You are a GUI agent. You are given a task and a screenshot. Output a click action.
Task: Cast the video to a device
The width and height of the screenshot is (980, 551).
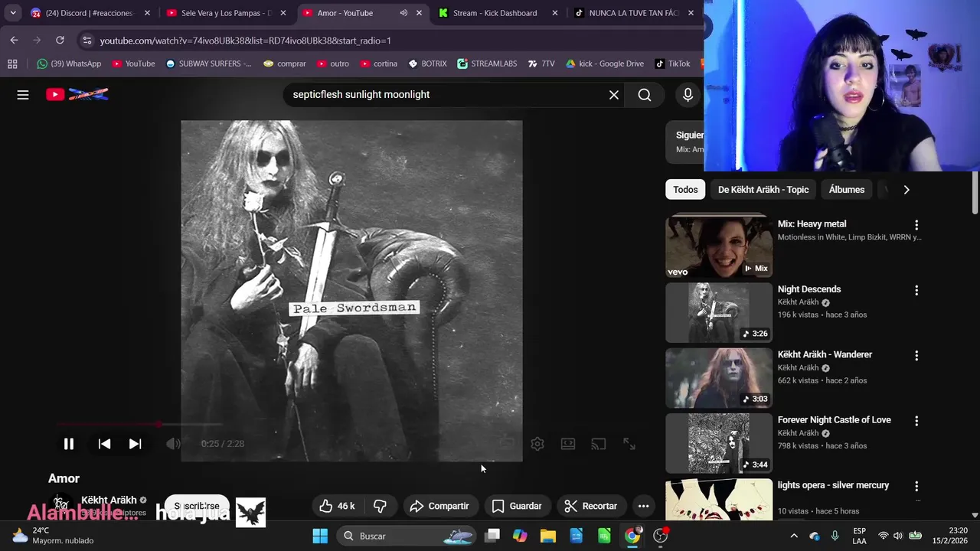coord(599,444)
